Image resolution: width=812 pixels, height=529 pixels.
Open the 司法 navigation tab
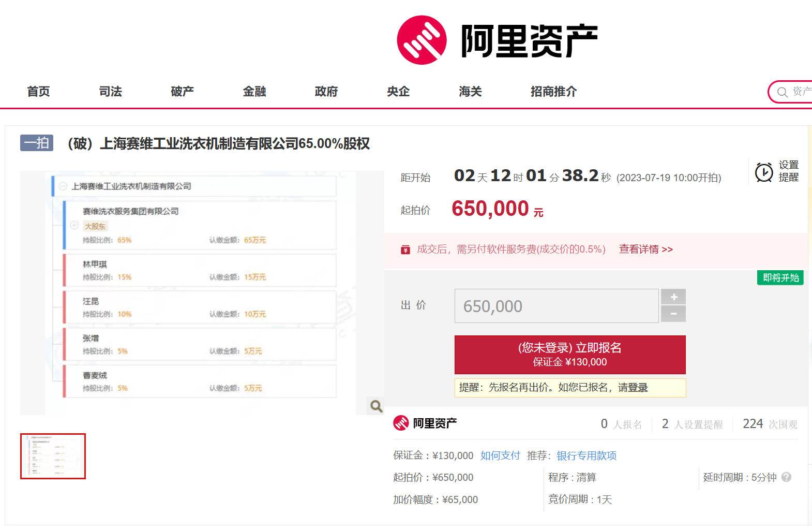click(x=110, y=92)
